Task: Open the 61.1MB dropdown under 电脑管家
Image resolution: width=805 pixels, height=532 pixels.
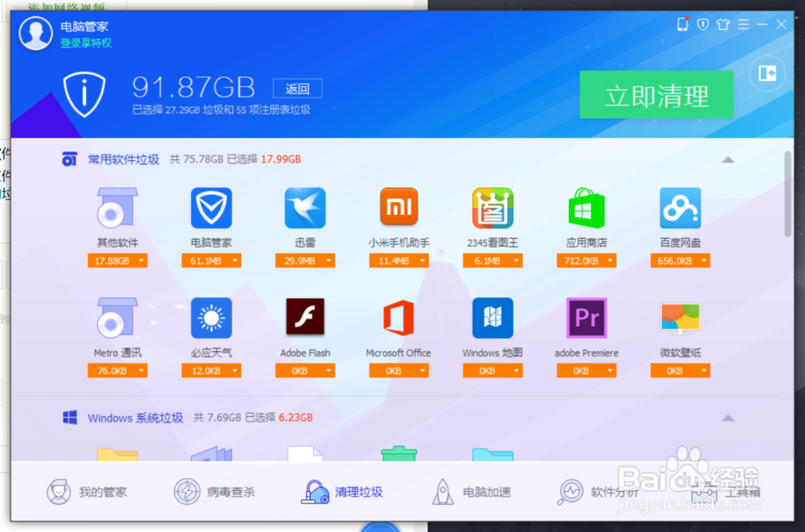Action: click(x=211, y=261)
